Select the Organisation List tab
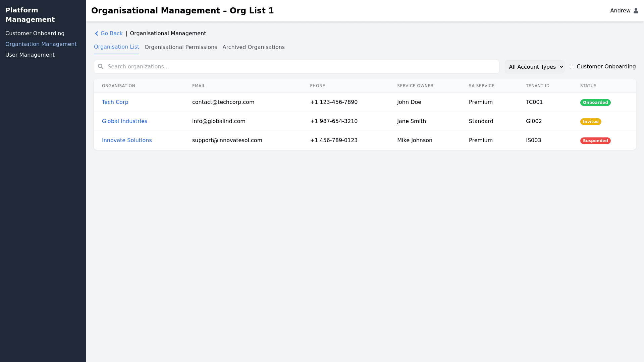644x362 pixels. [x=116, y=47]
